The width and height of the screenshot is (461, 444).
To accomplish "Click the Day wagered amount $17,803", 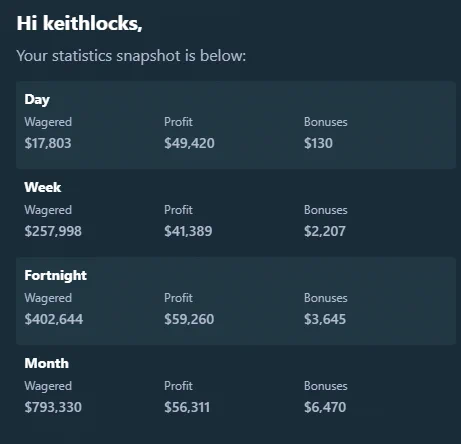I will 48,143.
